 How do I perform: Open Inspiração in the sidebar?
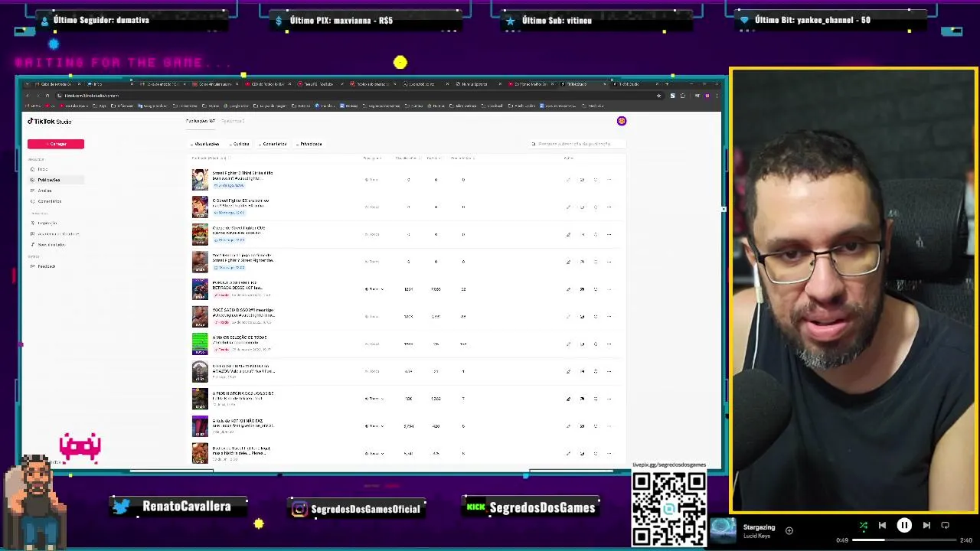point(47,223)
